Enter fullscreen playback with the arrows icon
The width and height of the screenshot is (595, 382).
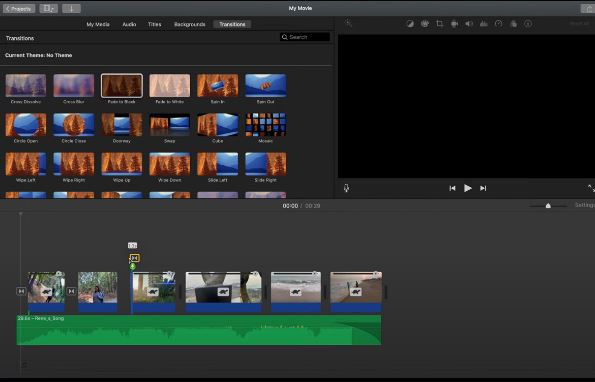[x=591, y=188]
